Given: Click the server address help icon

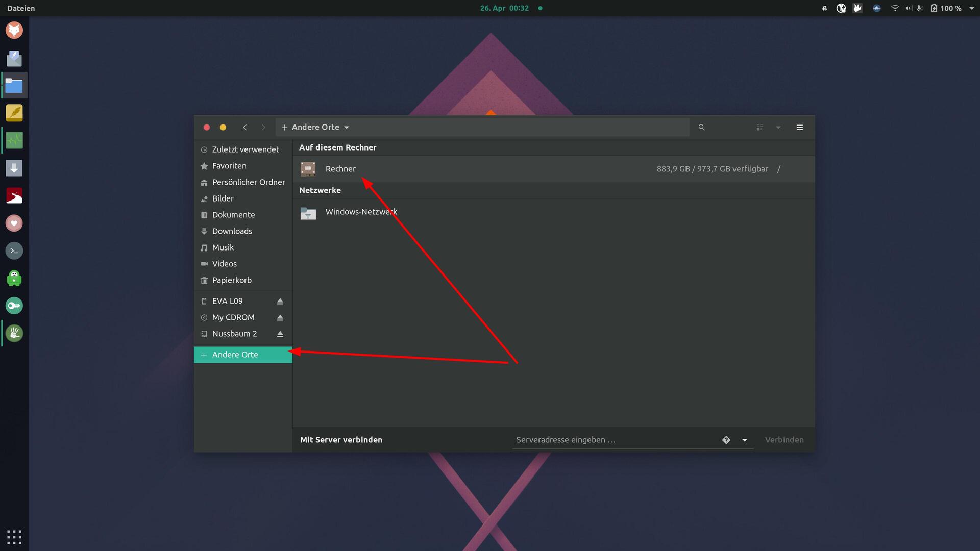Looking at the screenshot, I should pos(726,440).
